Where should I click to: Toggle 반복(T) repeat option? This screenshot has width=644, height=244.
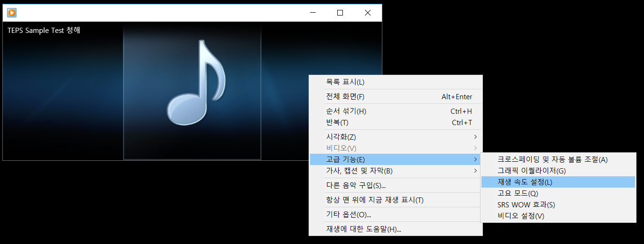[x=396, y=123]
